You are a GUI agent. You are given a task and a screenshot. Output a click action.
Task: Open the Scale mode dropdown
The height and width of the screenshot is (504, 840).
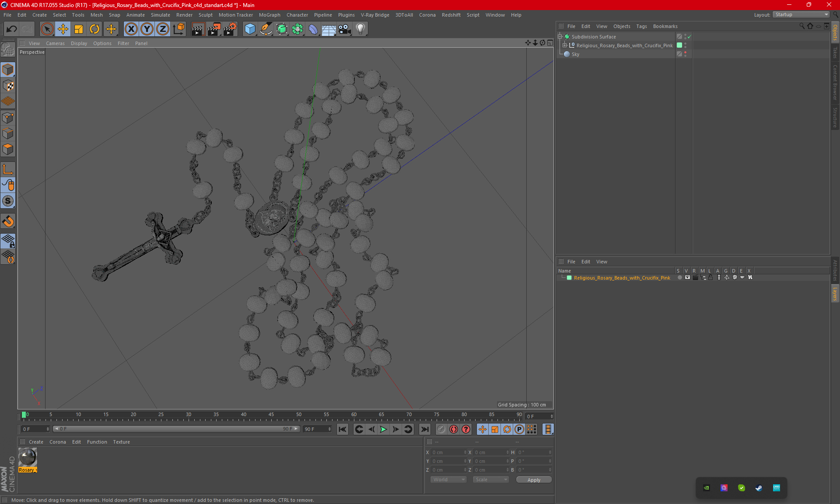(x=491, y=479)
